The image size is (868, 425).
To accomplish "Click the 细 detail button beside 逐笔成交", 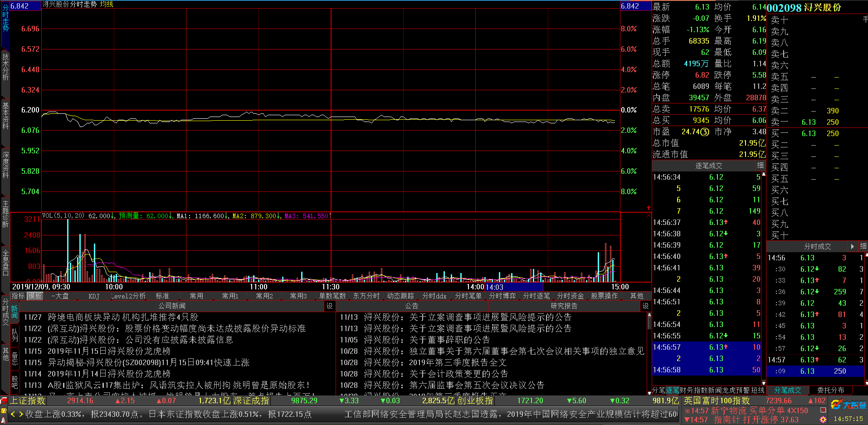I will coord(761,166).
